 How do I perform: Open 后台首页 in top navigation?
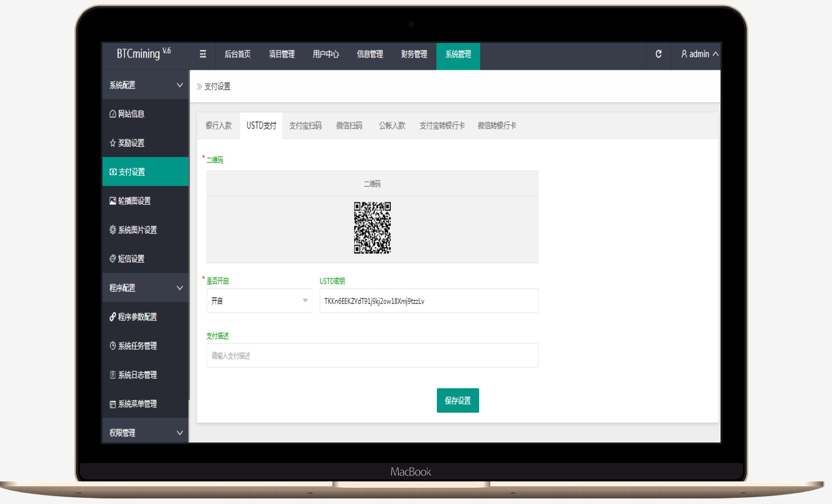(x=238, y=54)
